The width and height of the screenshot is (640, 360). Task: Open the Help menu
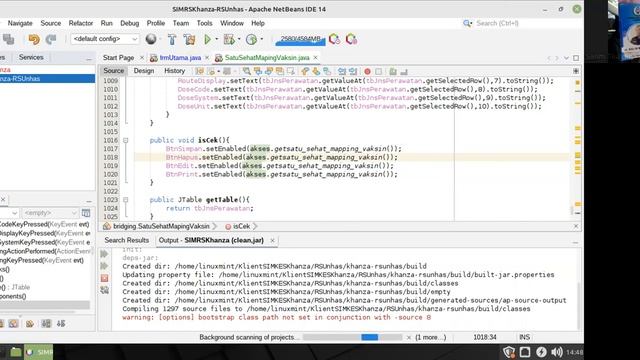pyautogui.click(x=258, y=23)
